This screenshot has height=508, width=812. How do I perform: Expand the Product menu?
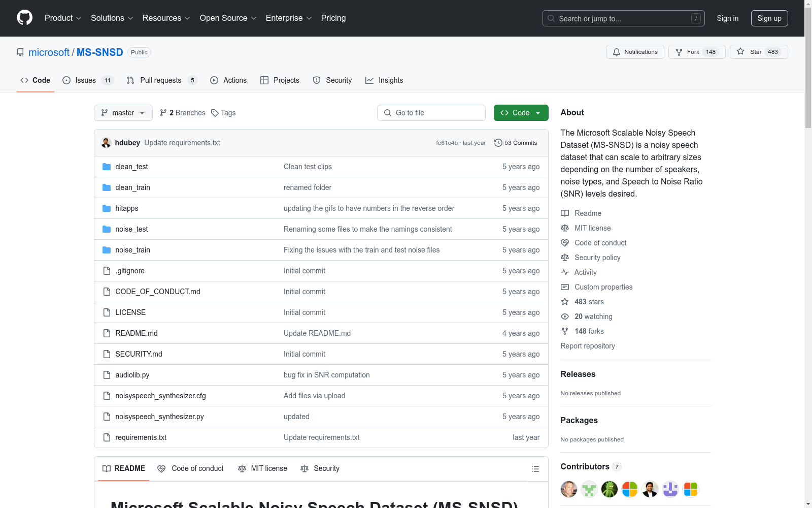(x=63, y=18)
